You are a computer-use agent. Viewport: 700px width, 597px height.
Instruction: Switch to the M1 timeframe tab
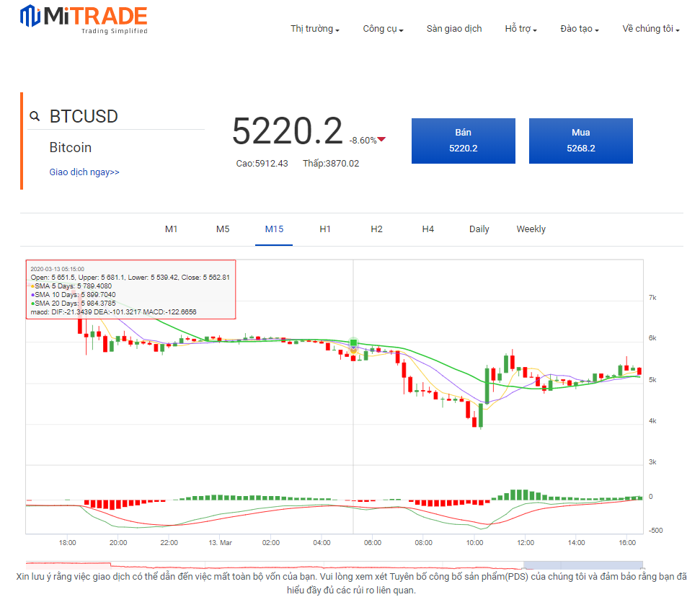(x=171, y=229)
